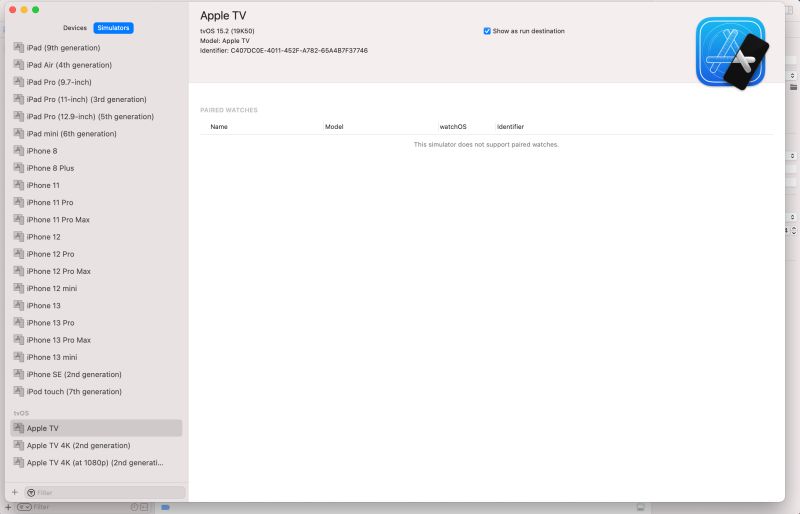800x514 pixels.
Task: Click the iPhone 12 Pro Max simulator icon
Action: [x=19, y=271]
